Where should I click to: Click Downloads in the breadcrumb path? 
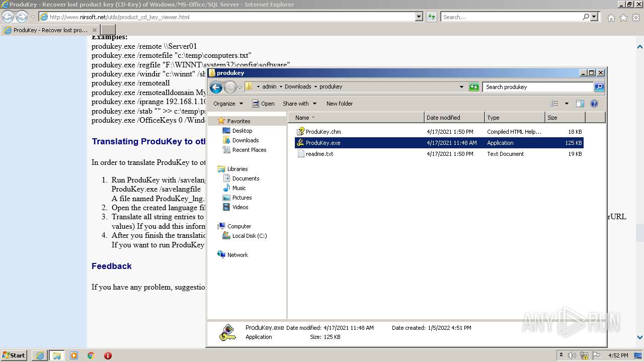[x=298, y=86]
